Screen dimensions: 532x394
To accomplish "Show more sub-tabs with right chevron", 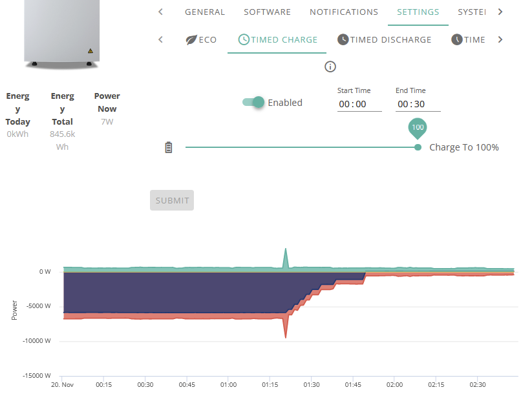I will pos(500,39).
